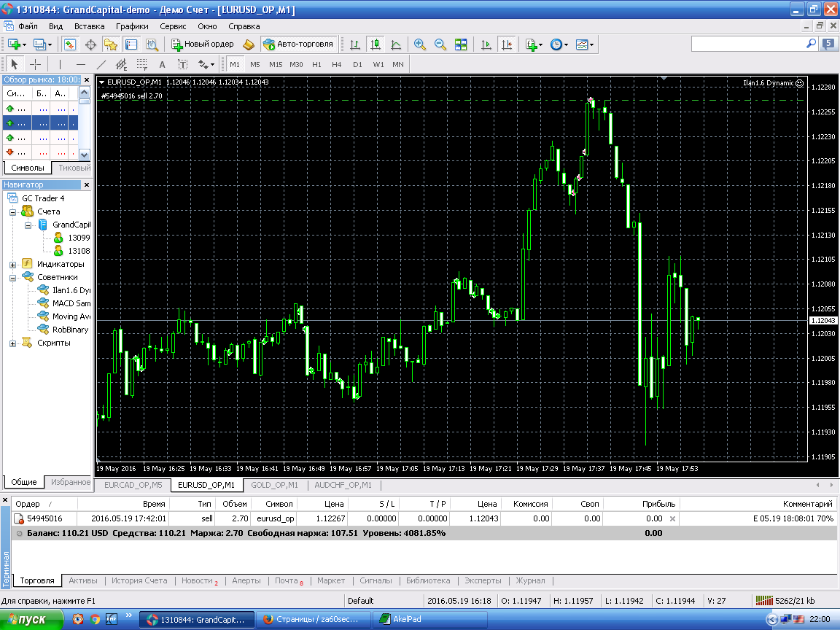
Task: Open the Profiles toolbar button
Action: [42, 44]
